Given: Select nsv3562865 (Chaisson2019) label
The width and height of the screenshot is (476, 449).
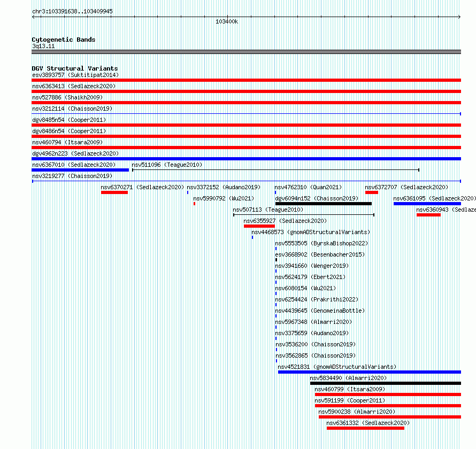Looking at the screenshot, I should coord(316,355).
